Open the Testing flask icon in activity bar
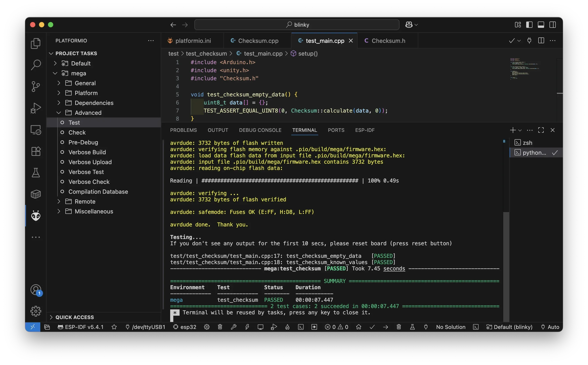This screenshot has width=588, height=365. (x=36, y=173)
